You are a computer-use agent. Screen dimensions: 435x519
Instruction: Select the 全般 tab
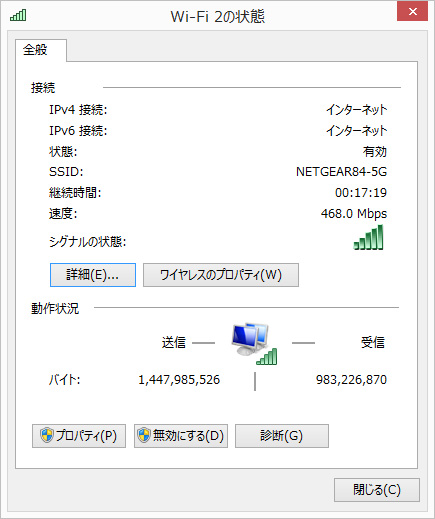point(41,50)
